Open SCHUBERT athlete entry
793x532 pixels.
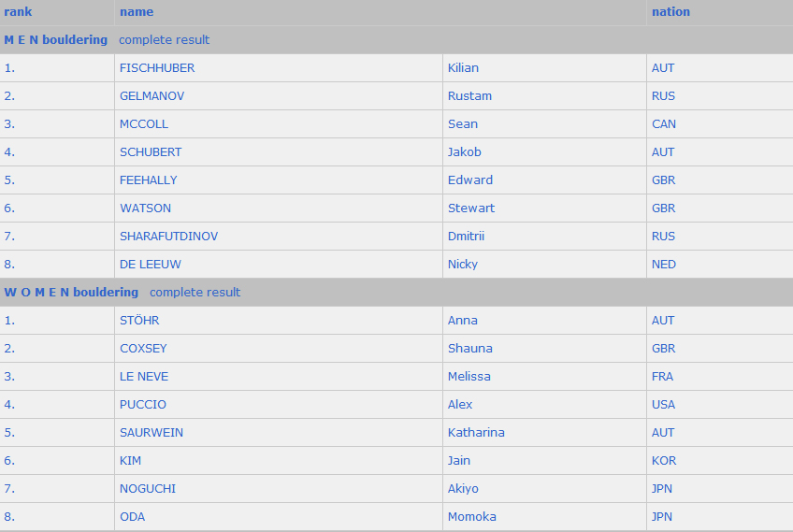tap(151, 152)
